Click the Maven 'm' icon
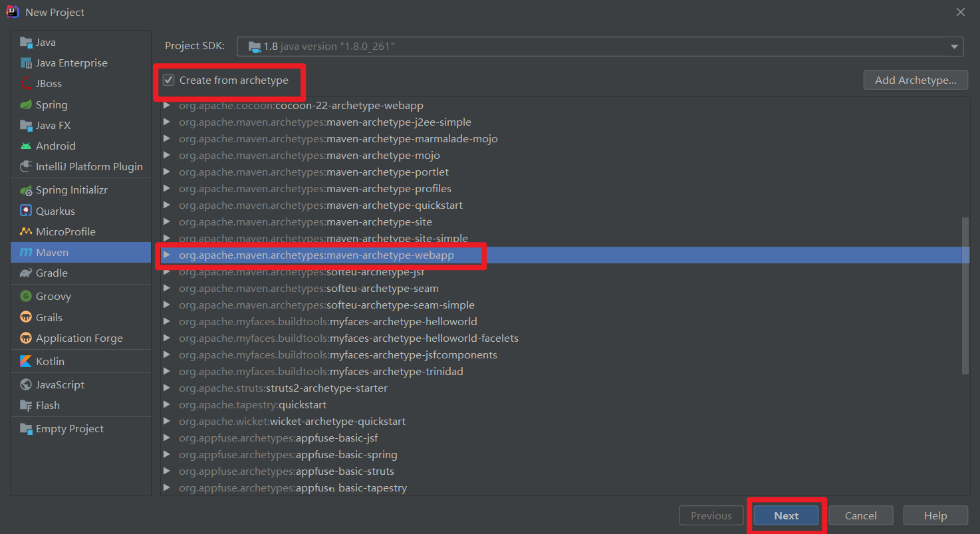The height and width of the screenshot is (534, 980). click(26, 253)
